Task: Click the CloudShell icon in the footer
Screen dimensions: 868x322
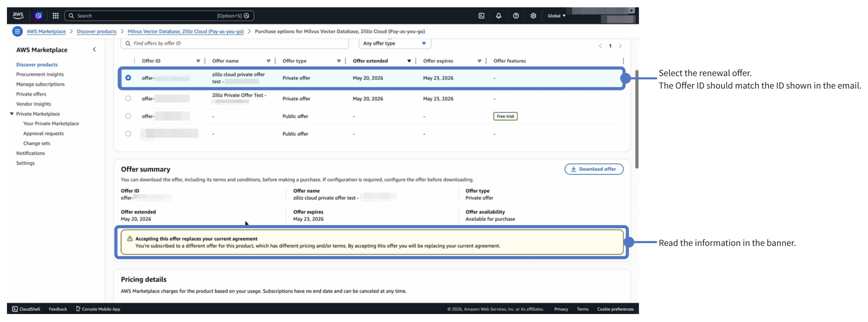Action: (15, 309)
